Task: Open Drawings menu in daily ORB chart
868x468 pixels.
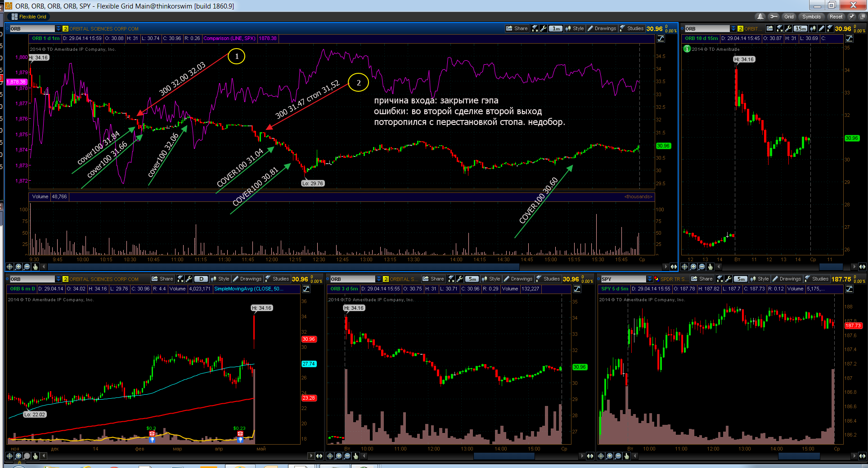Action: [247, 279]
